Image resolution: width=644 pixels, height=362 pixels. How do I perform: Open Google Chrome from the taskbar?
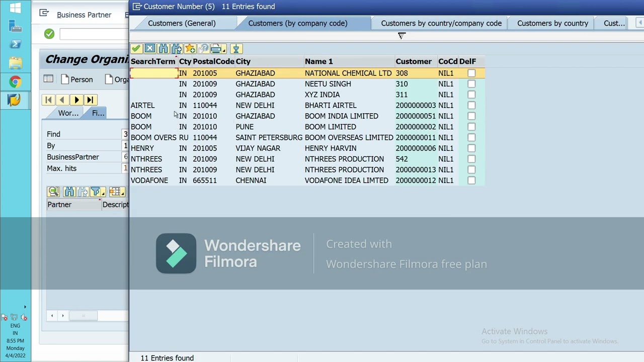pyautogui.click(x=15, y=81)
